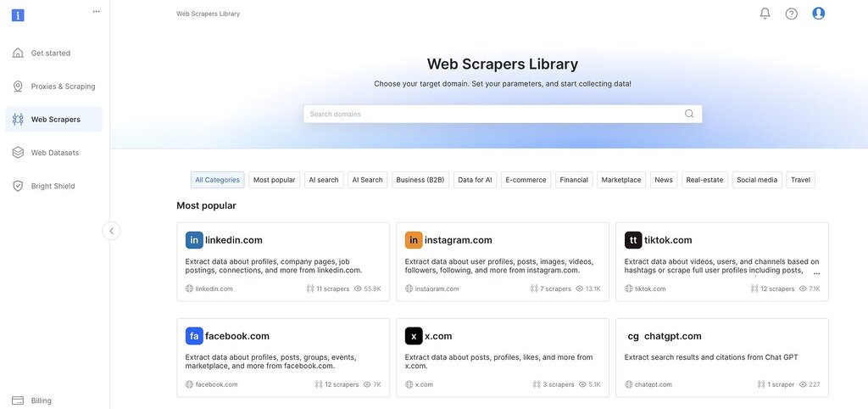
Task: Click the views eye icon on linkedin card
Action: (358, 289)
